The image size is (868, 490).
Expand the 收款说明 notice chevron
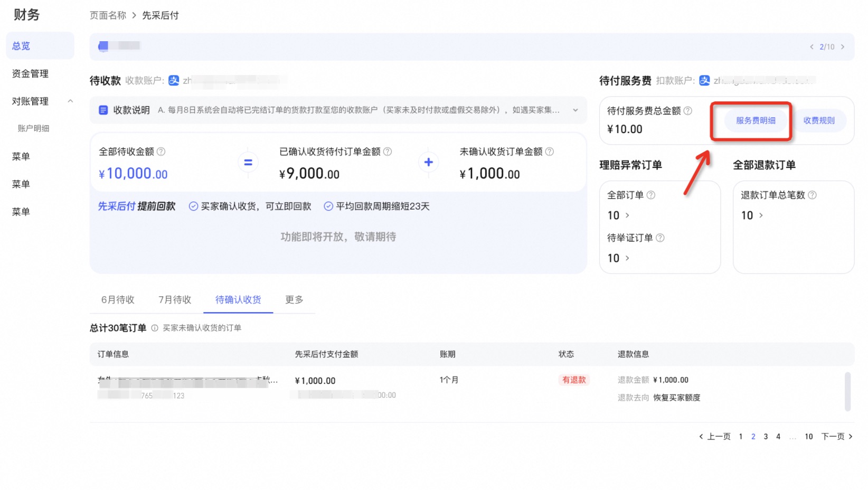575,110
